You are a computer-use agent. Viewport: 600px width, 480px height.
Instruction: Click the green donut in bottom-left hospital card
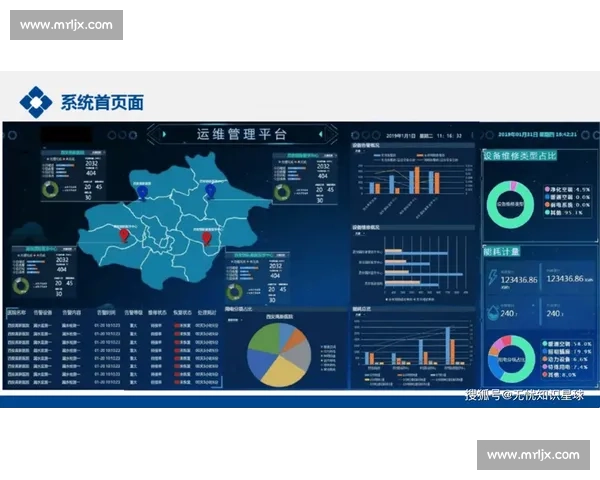click(x=21, y=286)
